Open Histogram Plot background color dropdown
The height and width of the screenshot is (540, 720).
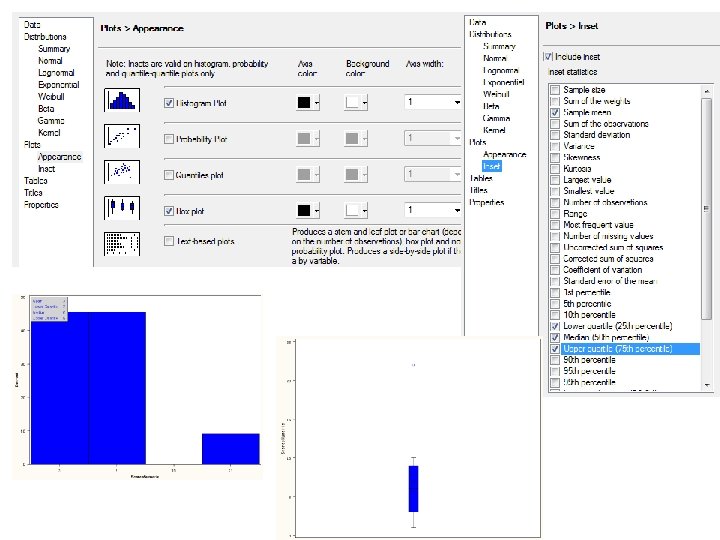coord(365,102)
